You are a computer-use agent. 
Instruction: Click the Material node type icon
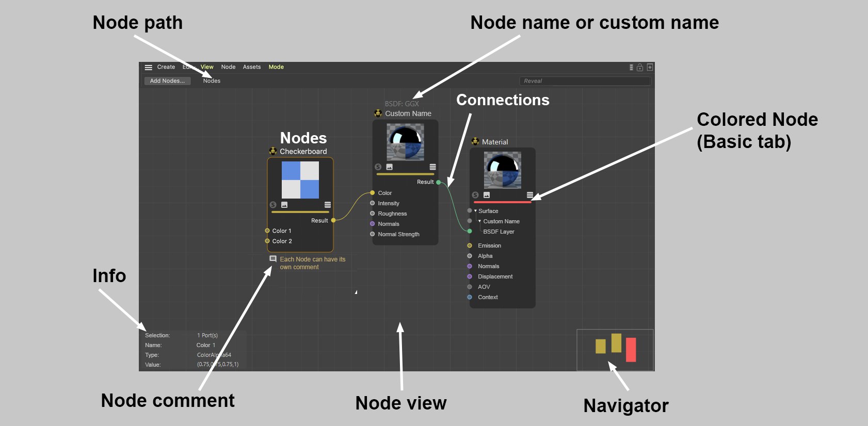point(475,141)
